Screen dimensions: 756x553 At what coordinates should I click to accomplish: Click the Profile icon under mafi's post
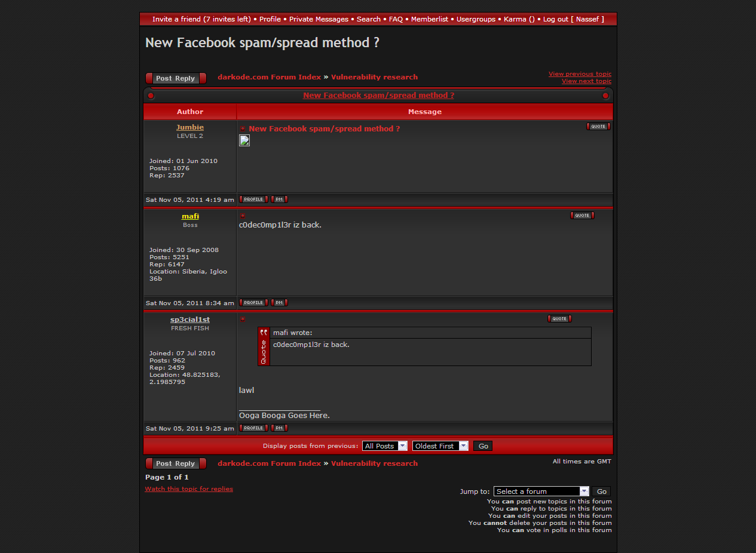(x=253, y=303)
